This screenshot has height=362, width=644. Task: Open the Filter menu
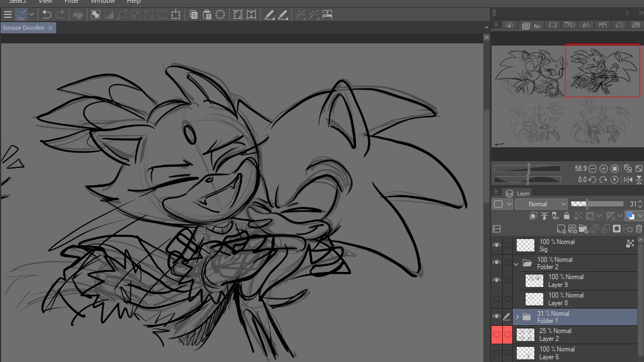(72, 2)
